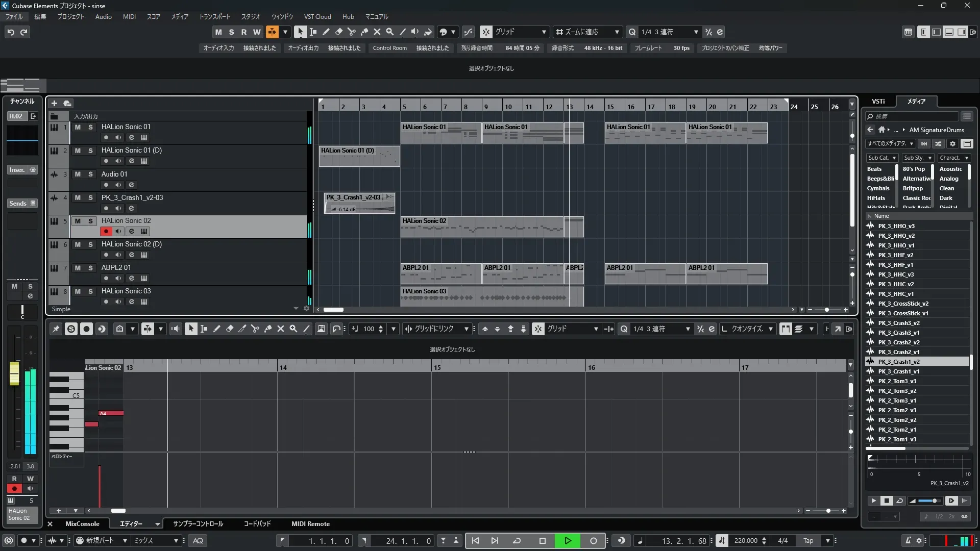The image size is (980, 551).
Task: Select the Draw pencil tool in key editor
Action: point(216,329)
